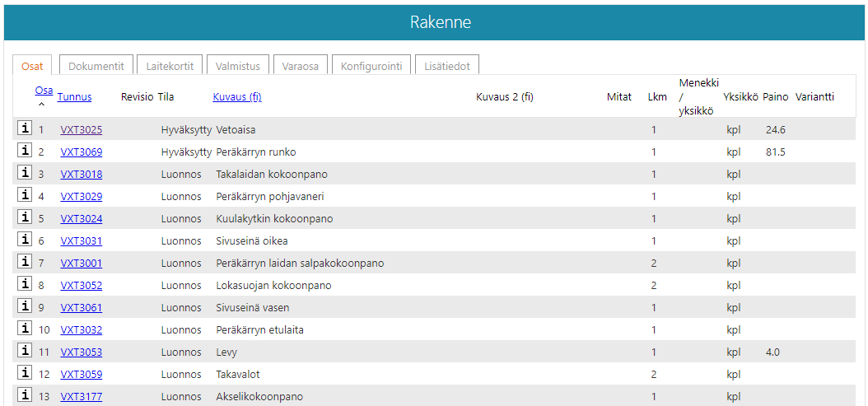Follow the VXT3053 part link
This screenshot has height=406, width=868.
point(81,352)
